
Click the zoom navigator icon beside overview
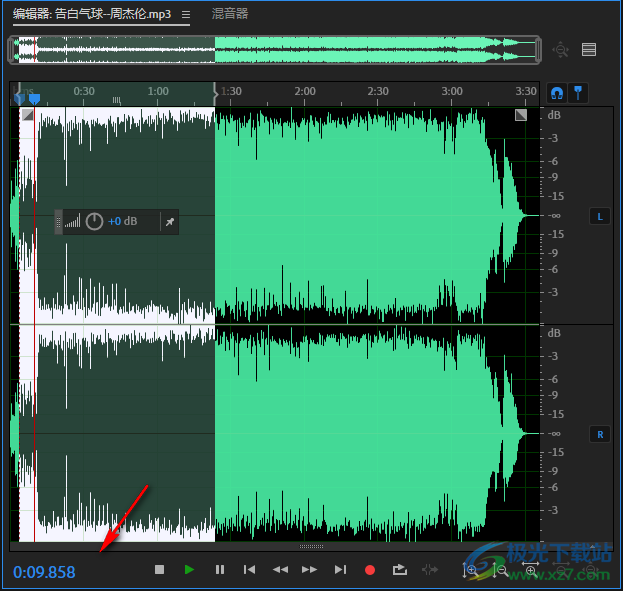(561, 50)
